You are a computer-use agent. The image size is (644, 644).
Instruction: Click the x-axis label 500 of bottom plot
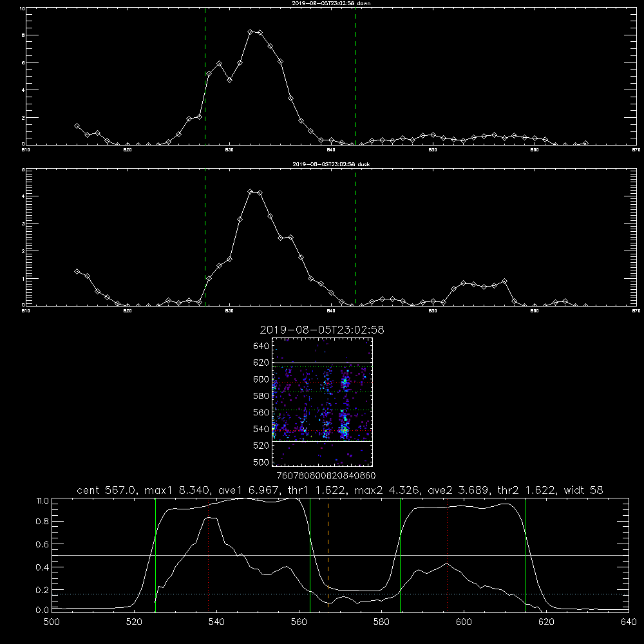pos(52,622)
